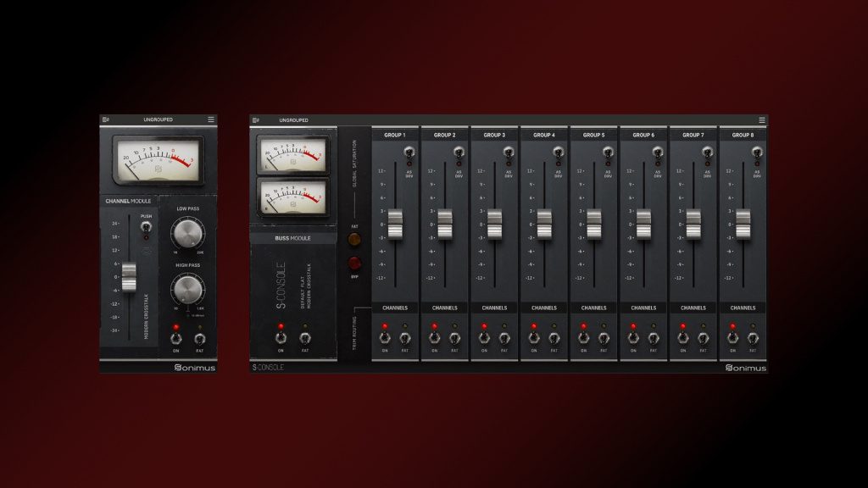Click the Group 3 fader handle
This screenshot has height=488, width=868.
coord(495,224)
